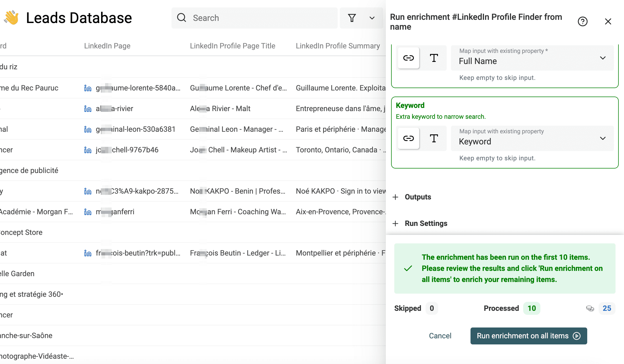Click the 'Noé KAKPO · Sign in' summary cell
The height and width of the screenshot is (364, 624).
point(341,191)
